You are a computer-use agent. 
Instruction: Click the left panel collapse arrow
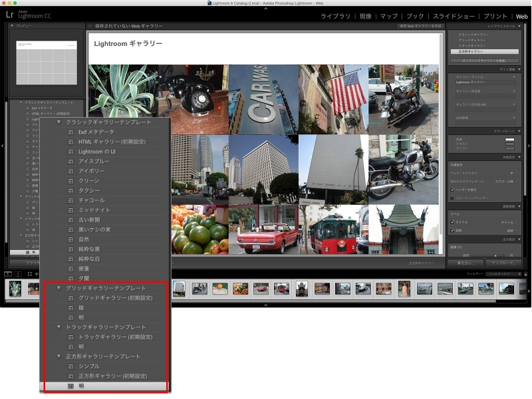coord(3,144)
